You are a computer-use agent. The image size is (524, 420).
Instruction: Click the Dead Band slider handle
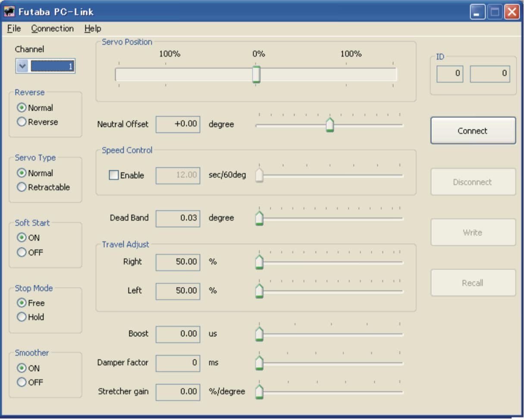tap(259, 218)
